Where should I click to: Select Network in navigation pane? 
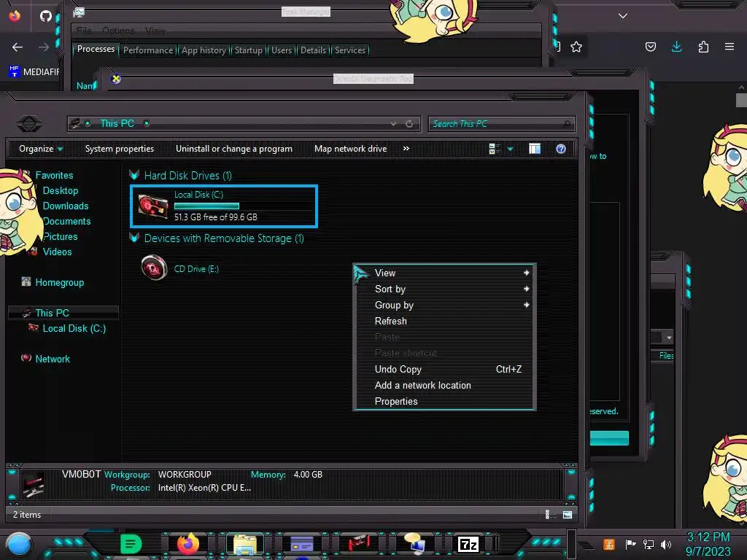click(46, 359)
